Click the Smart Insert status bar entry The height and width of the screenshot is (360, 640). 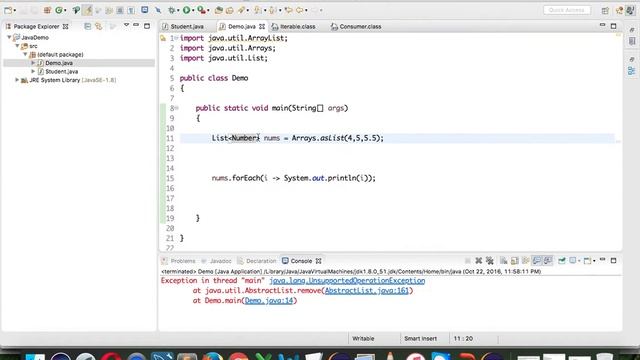pos(420,338)
